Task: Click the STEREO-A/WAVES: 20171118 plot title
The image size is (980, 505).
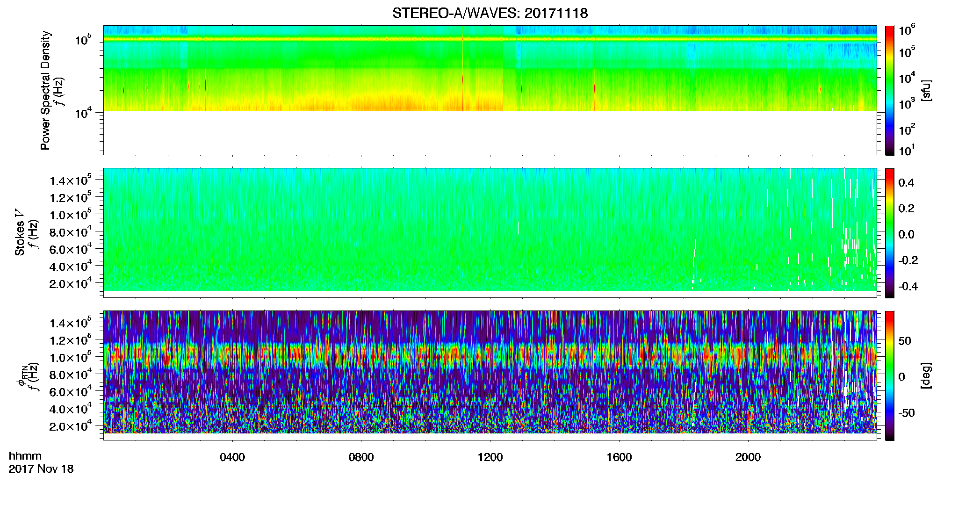Action: pos(490,13)
